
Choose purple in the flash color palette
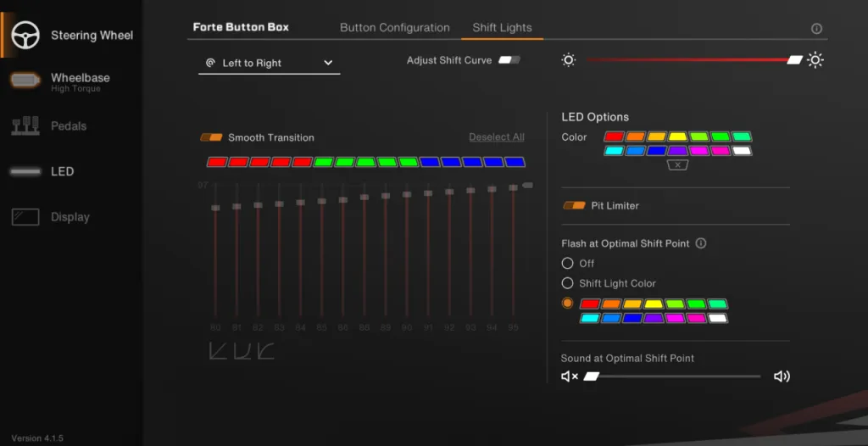tap(654, 318)
